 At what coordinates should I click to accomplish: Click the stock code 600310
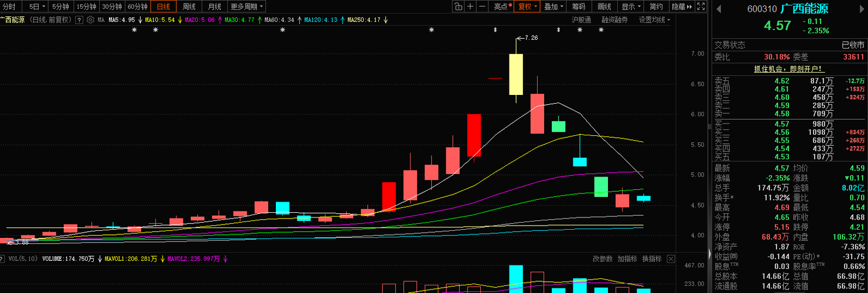pos(762,9)
